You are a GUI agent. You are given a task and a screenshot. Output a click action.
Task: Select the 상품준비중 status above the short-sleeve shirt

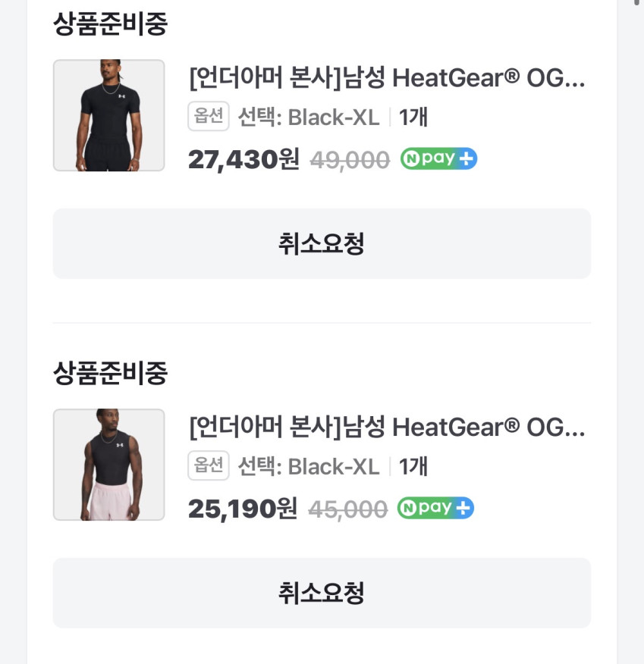click(110, 23)
